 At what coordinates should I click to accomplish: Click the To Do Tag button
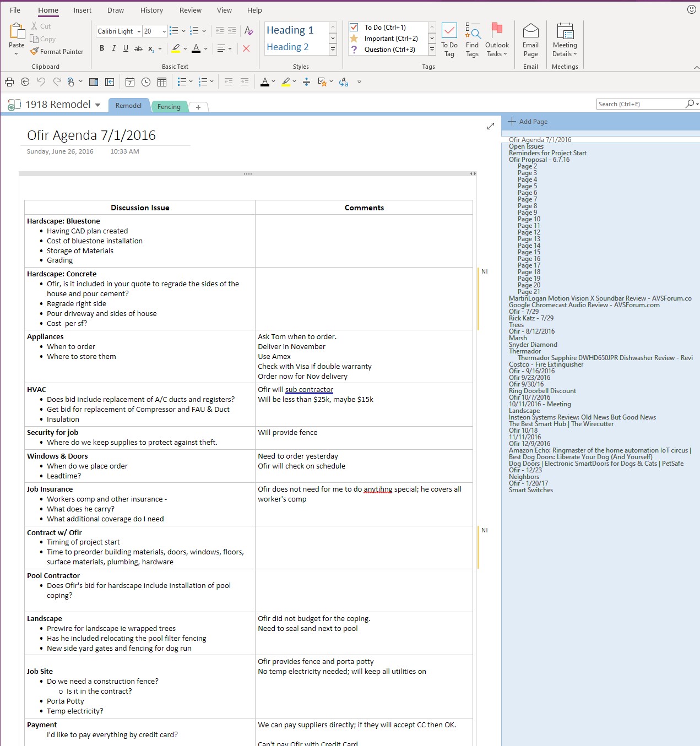coord(449,40)
